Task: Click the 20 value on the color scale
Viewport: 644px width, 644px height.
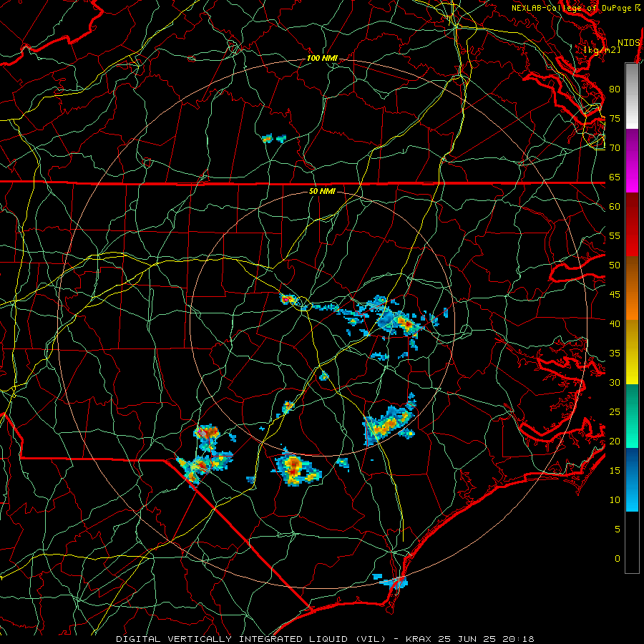Action: coord(615,441)
